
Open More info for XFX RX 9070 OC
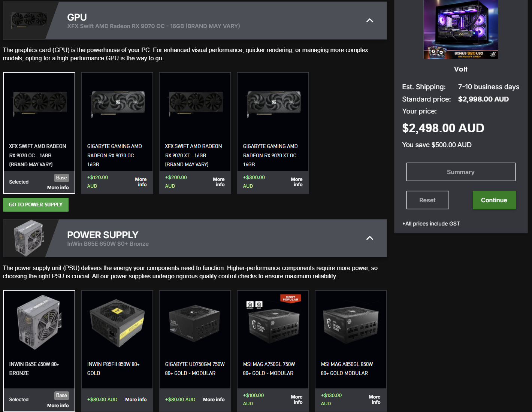tap(58, 188)
